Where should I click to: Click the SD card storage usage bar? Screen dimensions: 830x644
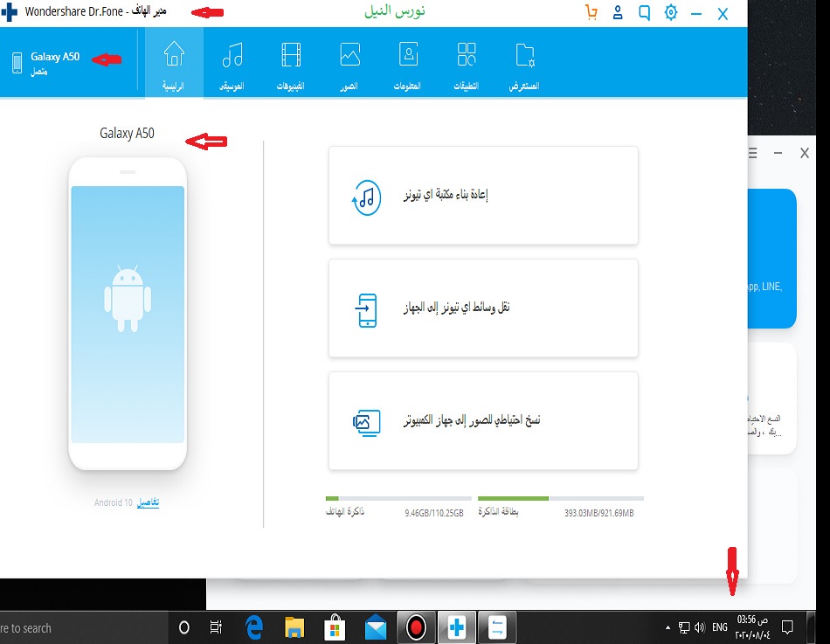[556, 498]
